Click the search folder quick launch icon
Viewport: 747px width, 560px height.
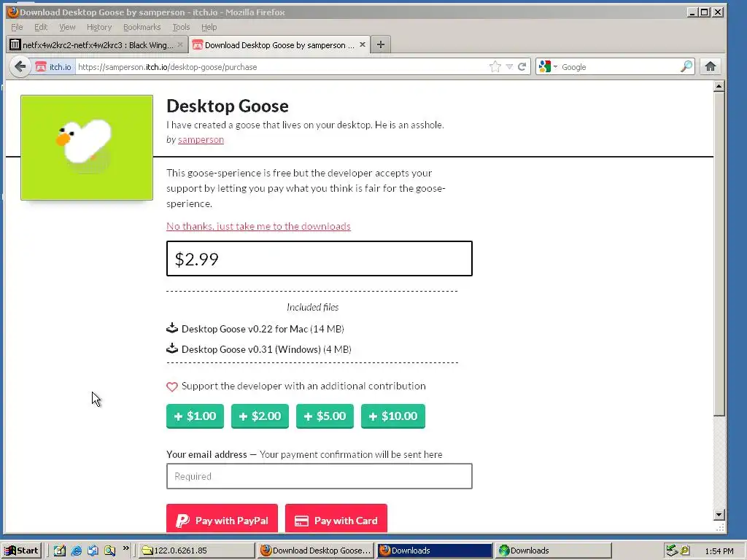110,551
